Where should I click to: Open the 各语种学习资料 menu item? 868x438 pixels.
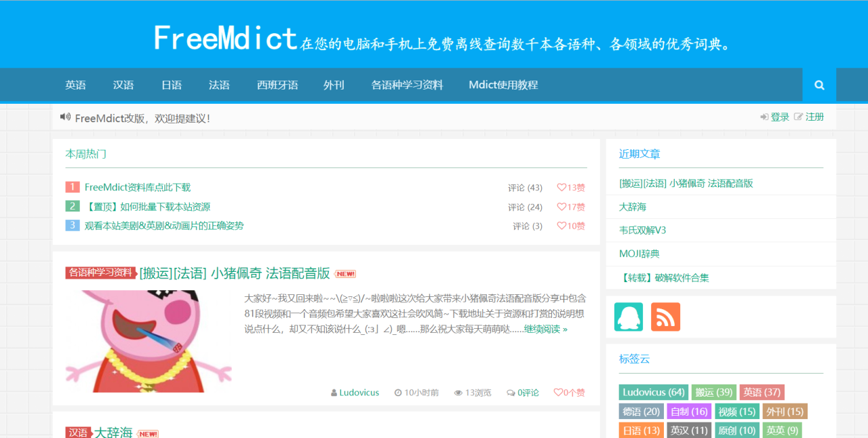(407, 85)
